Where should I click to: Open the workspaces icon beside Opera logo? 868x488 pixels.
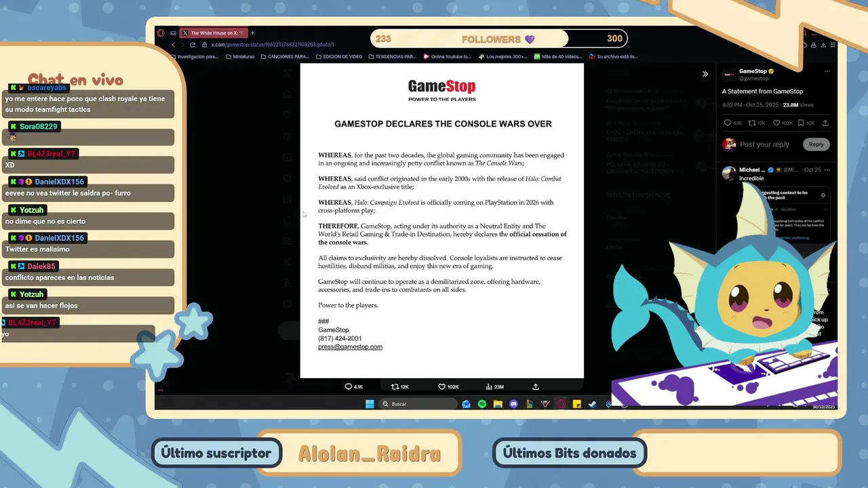(174, 33)
